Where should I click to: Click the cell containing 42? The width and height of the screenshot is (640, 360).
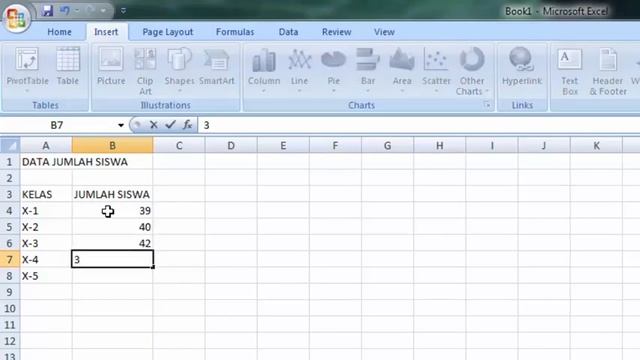click(x=112, y=243)
